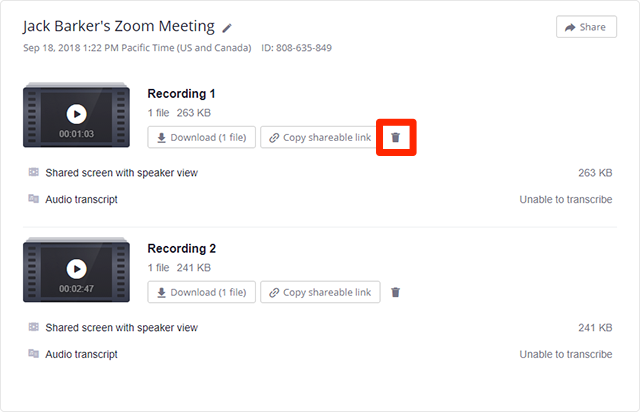This screenshot has width=640, height=412.
Task: Open Audio transcript under Recording 1
Action: (x=81, y=199)
